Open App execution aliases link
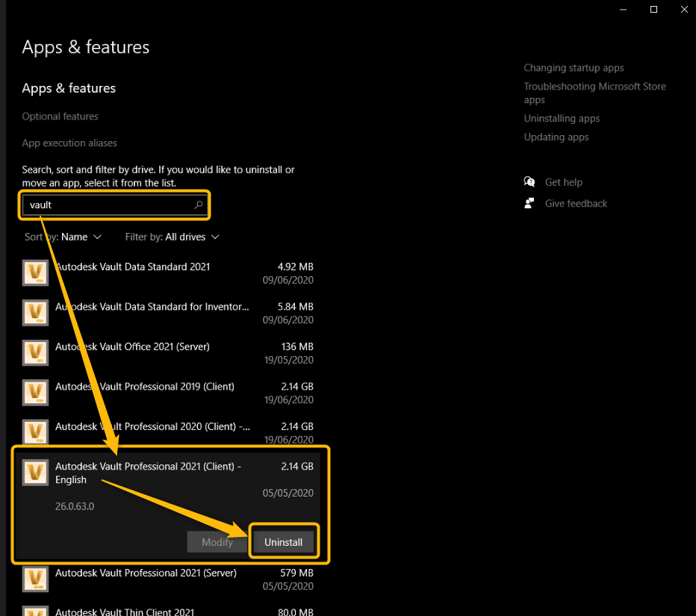 [69, 143]
